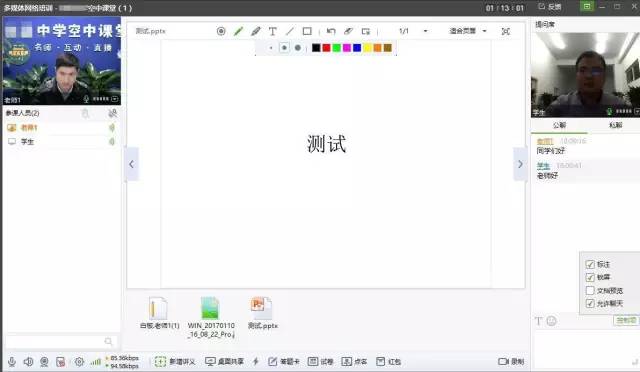Click the chat font T icon
Image resolution: width=640 pixels, height=372 pixels.
click(x=539, y=321)
